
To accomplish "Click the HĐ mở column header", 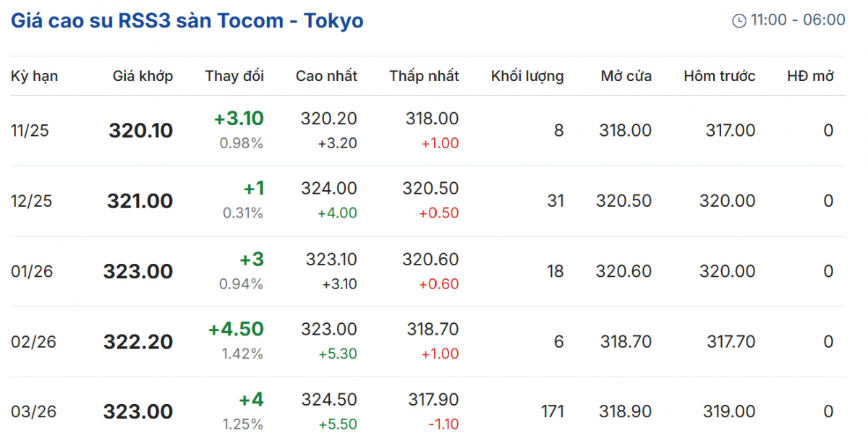I will click(x=810, y=76).
